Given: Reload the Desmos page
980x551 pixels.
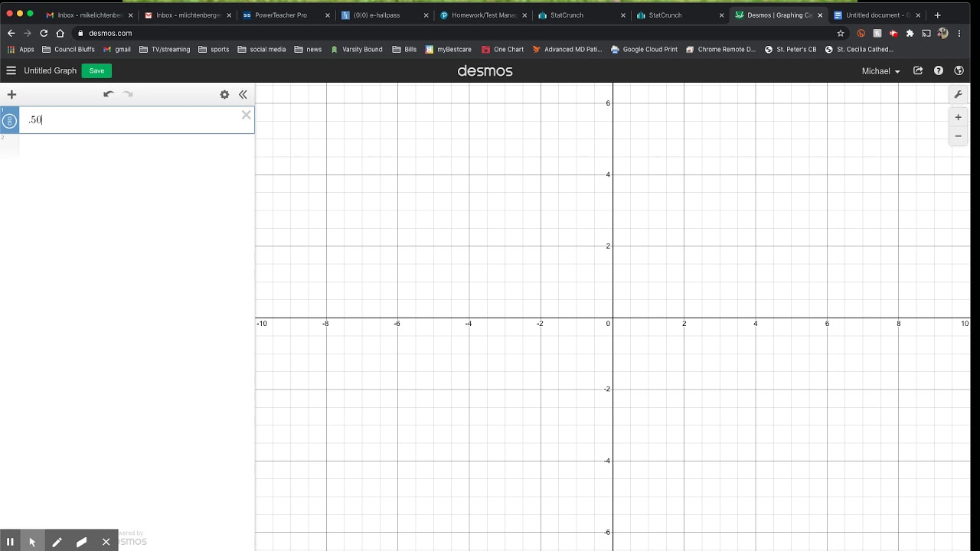Looking at the screenshot, I should tap(44, 33).
